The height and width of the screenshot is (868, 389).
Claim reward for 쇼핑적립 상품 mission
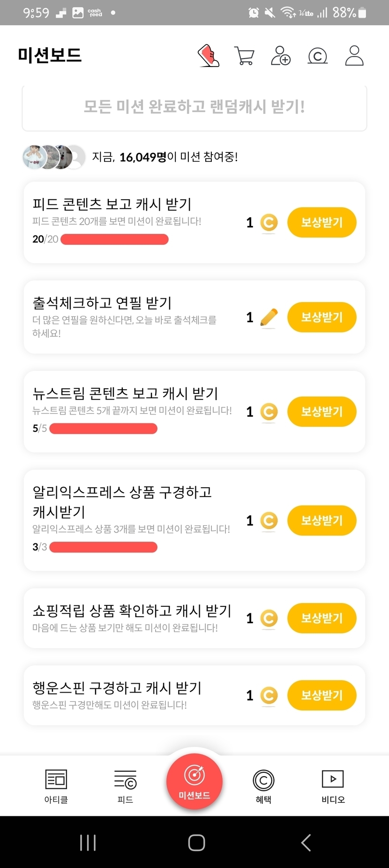click(322, 618)
